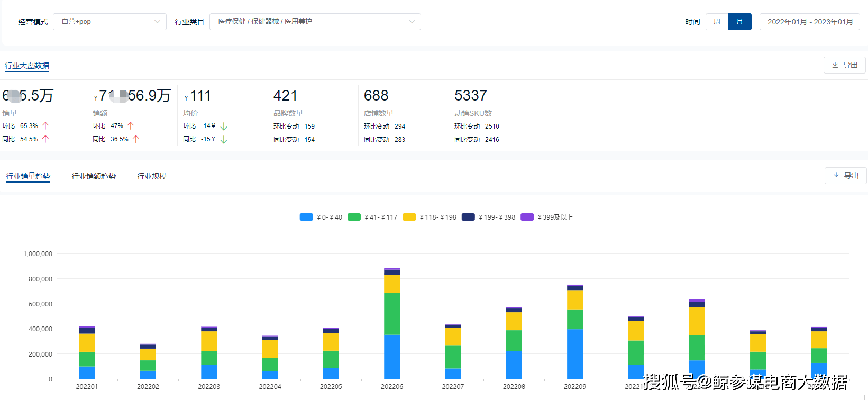Switch time granularity to 周
868x400 pixels.
pos(717,22)
